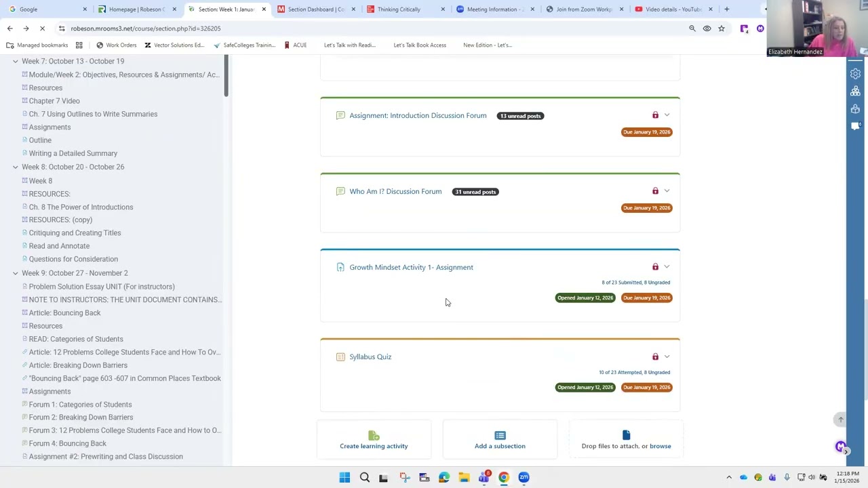Screen dimensions: 868x488
Task: Click the browse link for file upload
Action: pos(660,446)
